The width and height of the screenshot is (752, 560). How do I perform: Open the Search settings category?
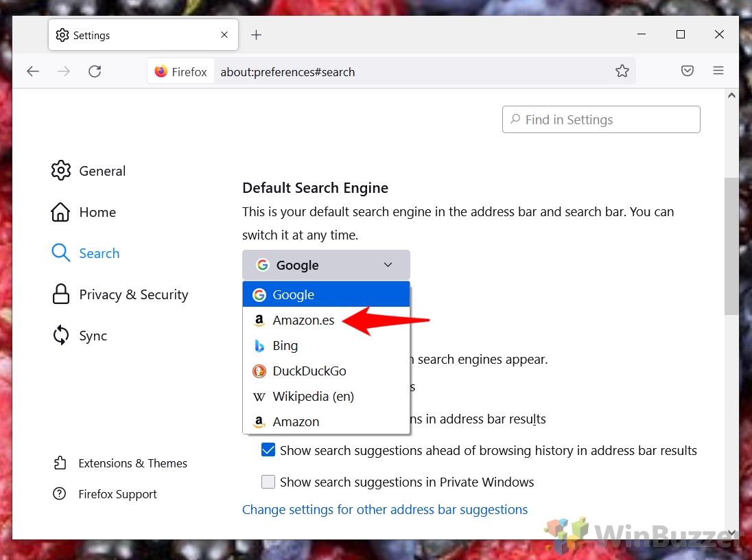(85, 253)
